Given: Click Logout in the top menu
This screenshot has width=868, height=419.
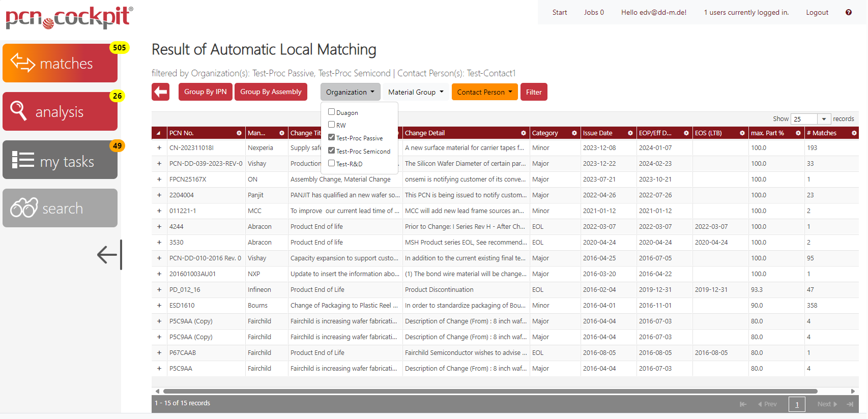Looking at the screenshot, I should pos(817,12).
